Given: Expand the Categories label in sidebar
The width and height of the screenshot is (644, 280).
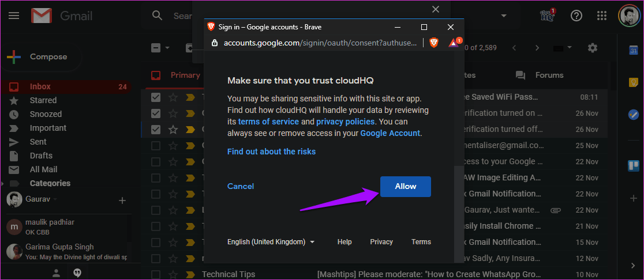Looking at the screenshot, I should click(3, 183).
